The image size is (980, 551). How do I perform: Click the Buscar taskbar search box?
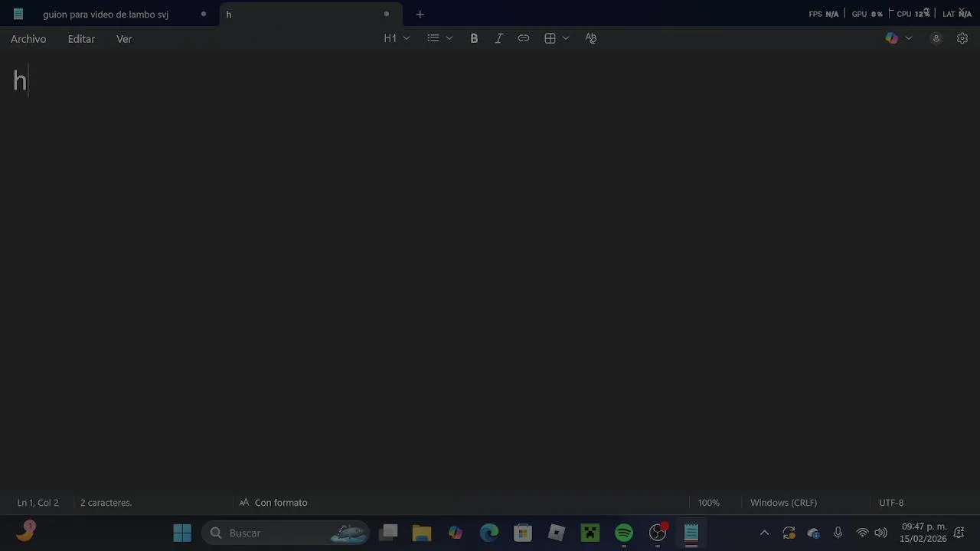pyautogui.click(x=286, y=533)
